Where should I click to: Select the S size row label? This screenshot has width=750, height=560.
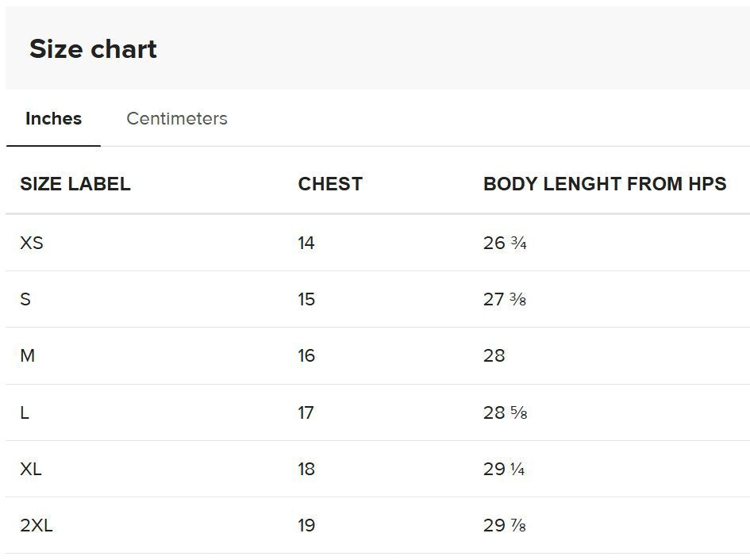(25, 299)
